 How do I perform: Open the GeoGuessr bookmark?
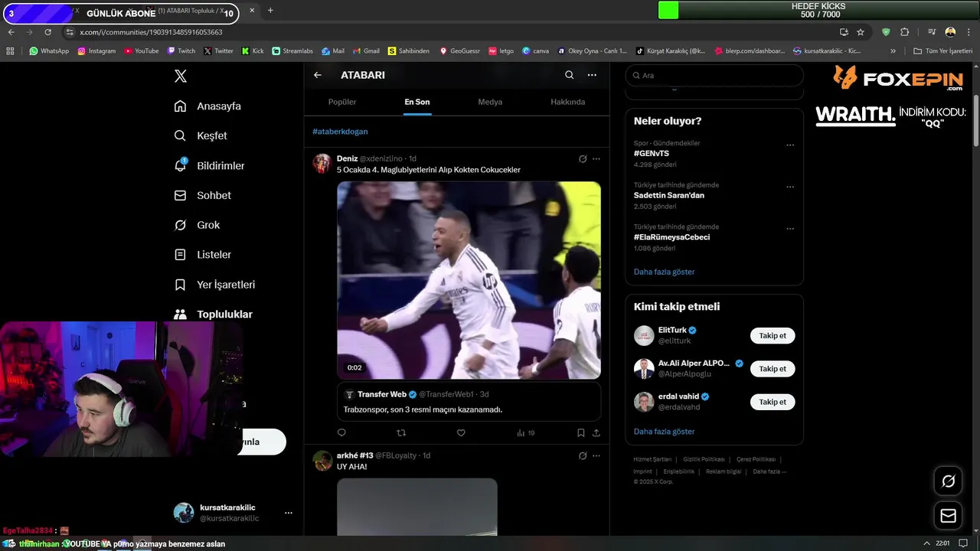tap(459, 51)
